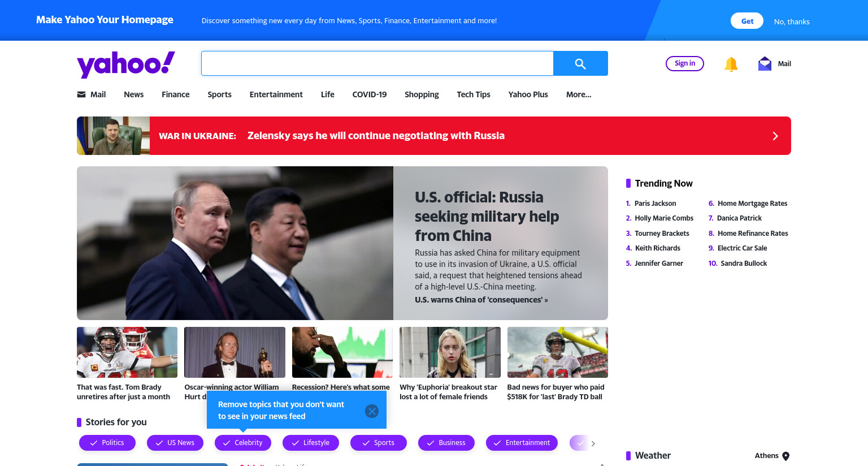Viewport: 868px width, 466px height.
Task: Click the Get button in homepage banner
Action: point(747,21)
